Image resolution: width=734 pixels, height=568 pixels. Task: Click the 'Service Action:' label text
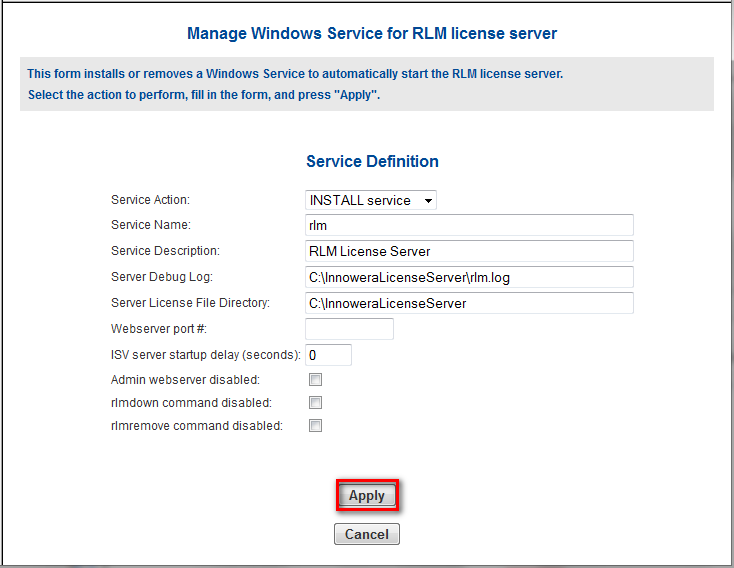click(x=150, y=200)
